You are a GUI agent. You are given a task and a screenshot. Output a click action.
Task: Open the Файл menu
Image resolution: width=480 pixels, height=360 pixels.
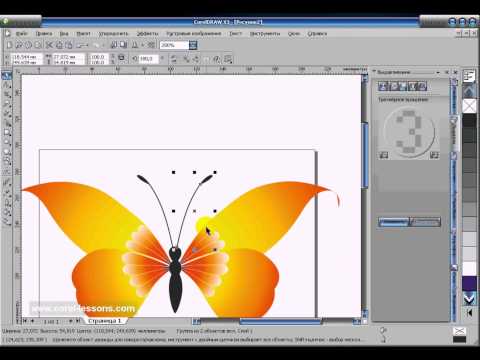(x=21, y=34)
